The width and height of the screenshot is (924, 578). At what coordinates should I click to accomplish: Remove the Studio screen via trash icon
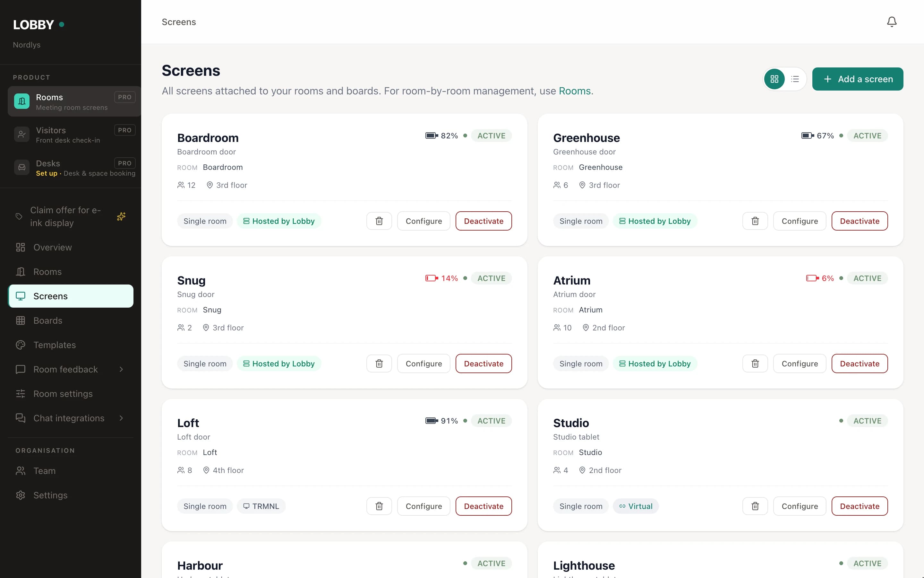click(x=755, y=506)
